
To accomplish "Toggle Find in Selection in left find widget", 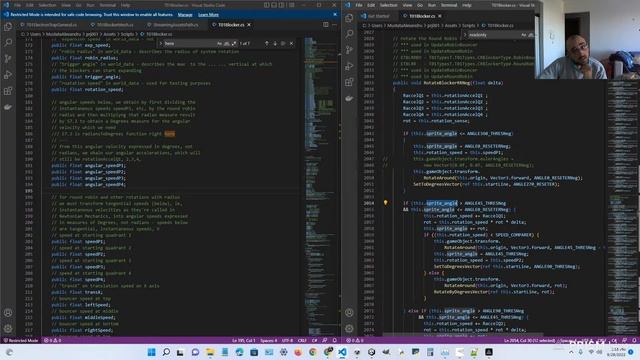I will click(283, 43).
